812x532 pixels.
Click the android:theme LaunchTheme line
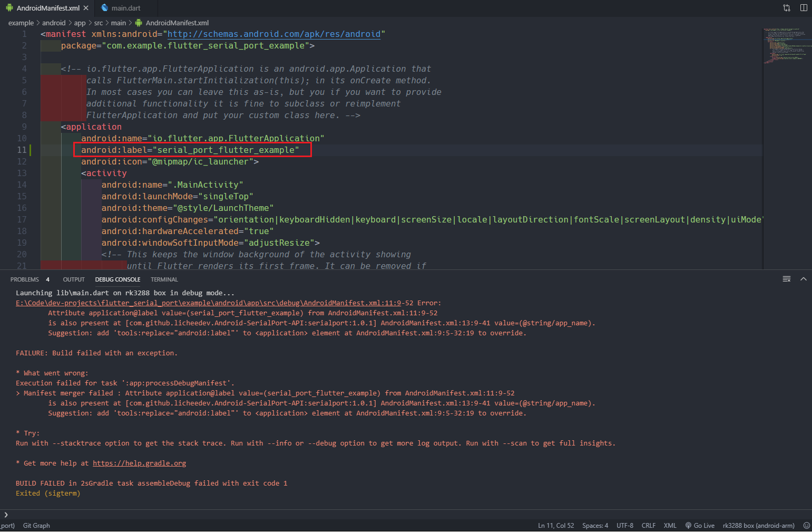pyautogui.click(x=188, y=208)
